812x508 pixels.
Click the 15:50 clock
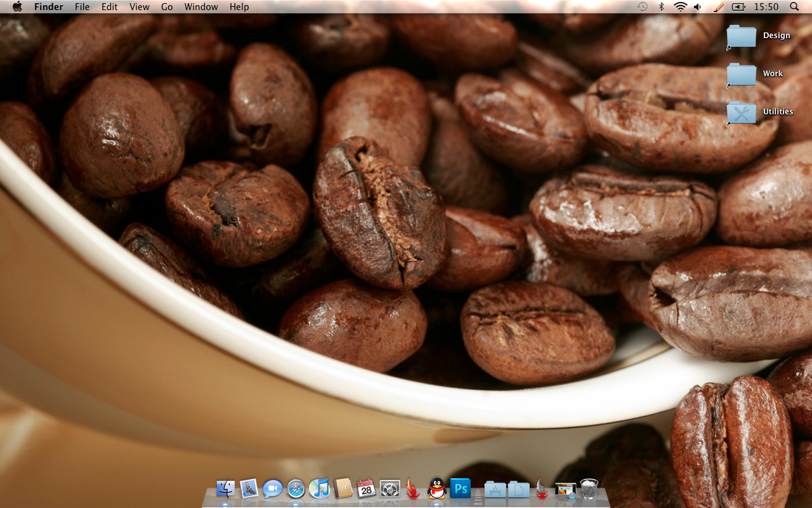pos(766,7)
